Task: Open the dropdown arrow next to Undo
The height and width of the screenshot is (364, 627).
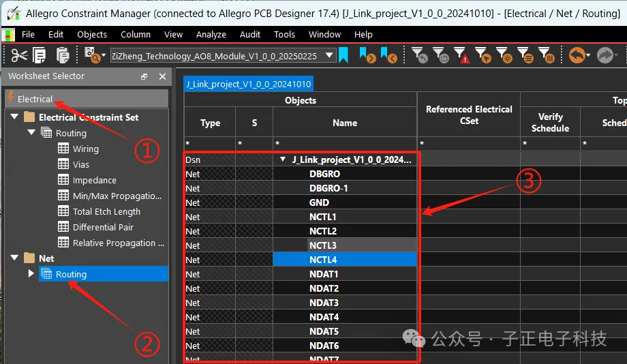Action: [588, 55]
